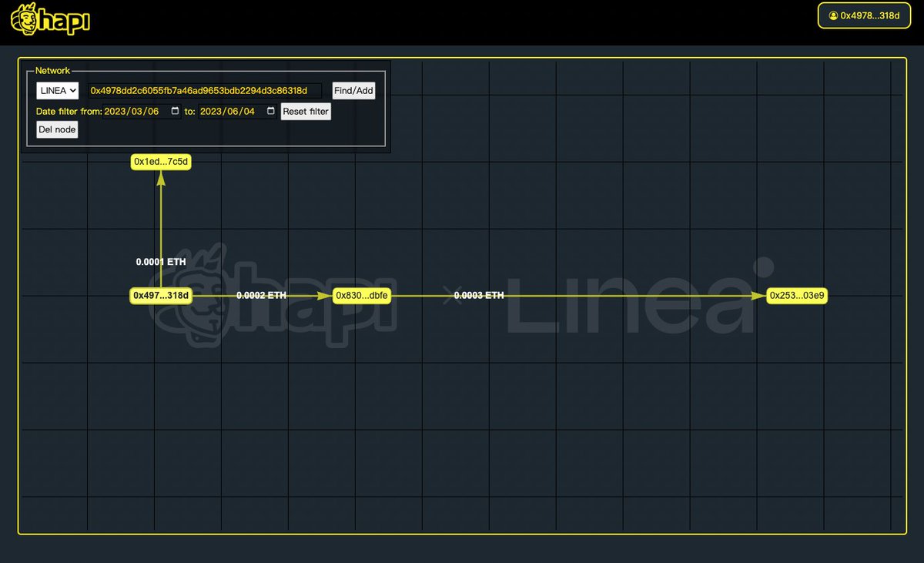This screenshot has height=563, width=924.
Task: Click the 0.0001 ETH edge label
Action: 161,262
